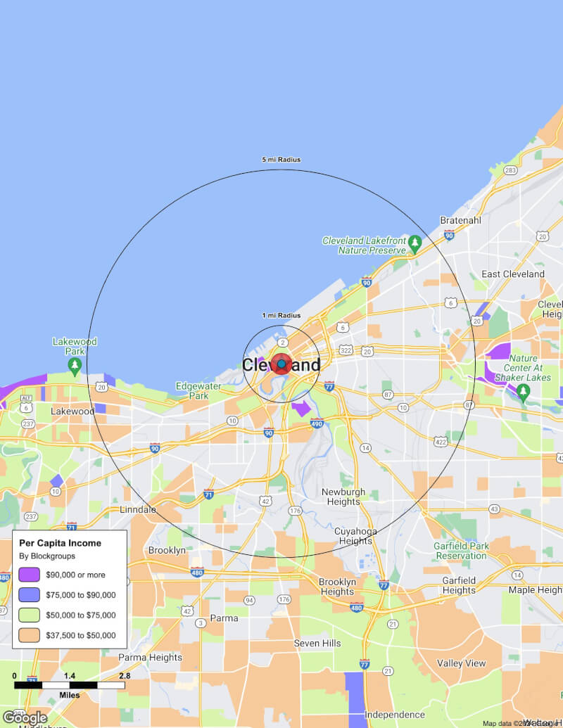Click the Lakewood Park tree marker
563x728 pixels.
tap(75, 366)
